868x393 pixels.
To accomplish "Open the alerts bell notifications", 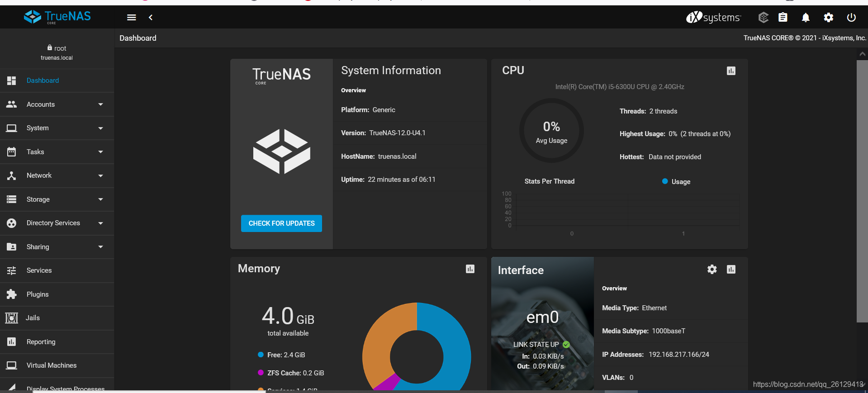I will tap(806, 17).
